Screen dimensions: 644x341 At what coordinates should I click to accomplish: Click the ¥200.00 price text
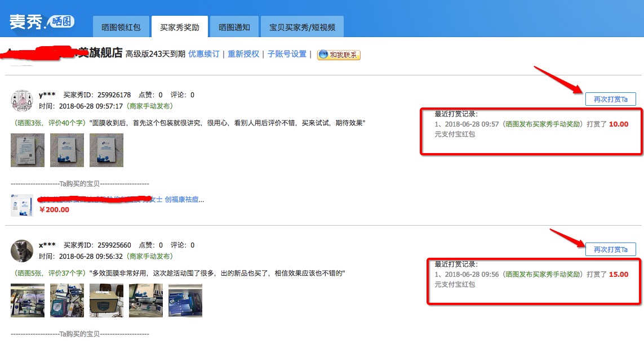tap(54, 210)
